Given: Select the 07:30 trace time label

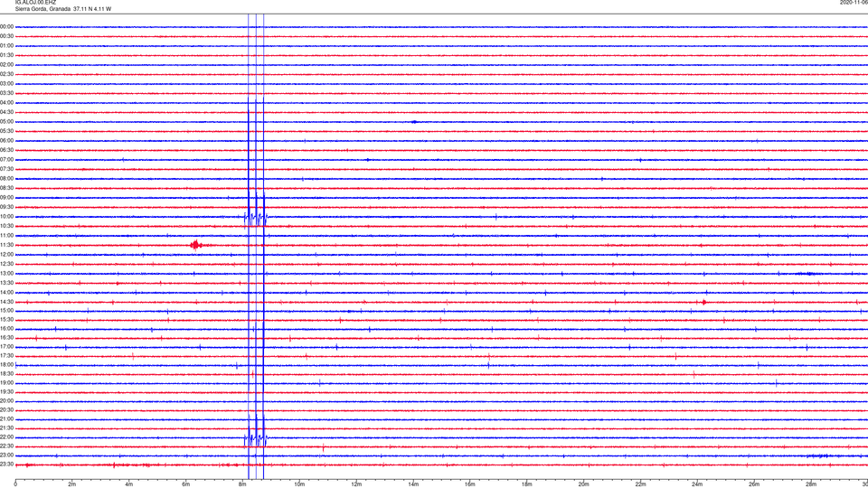Looking at the screenshot, I should pyautogui.click(x=6, y=169).
